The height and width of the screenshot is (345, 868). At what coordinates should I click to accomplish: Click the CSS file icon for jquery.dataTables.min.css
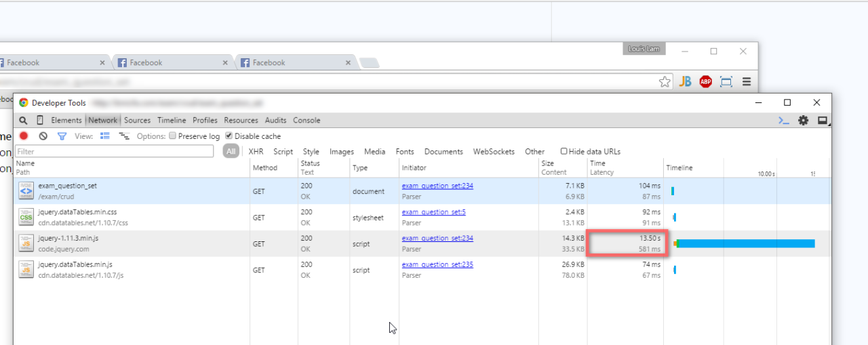point(26,218)
